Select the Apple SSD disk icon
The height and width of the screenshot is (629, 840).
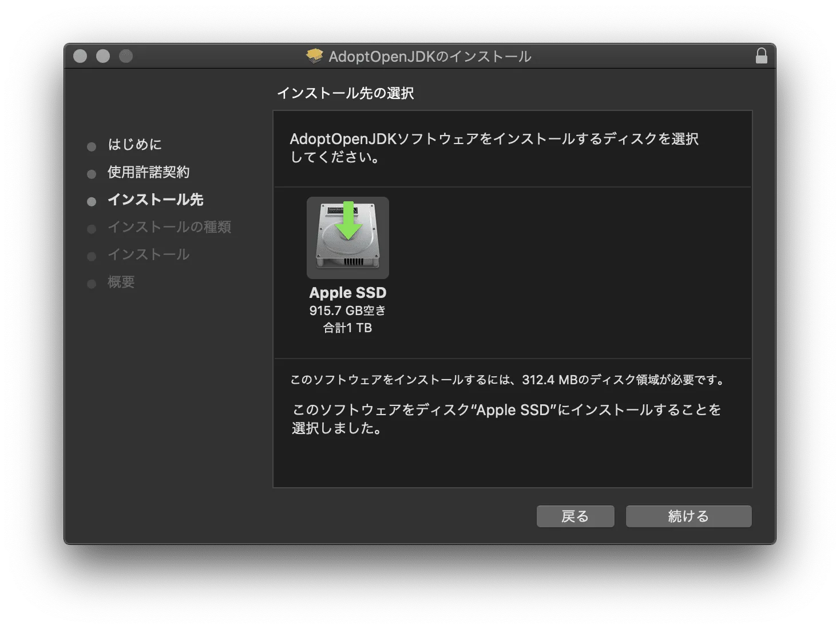pos(348,238)
